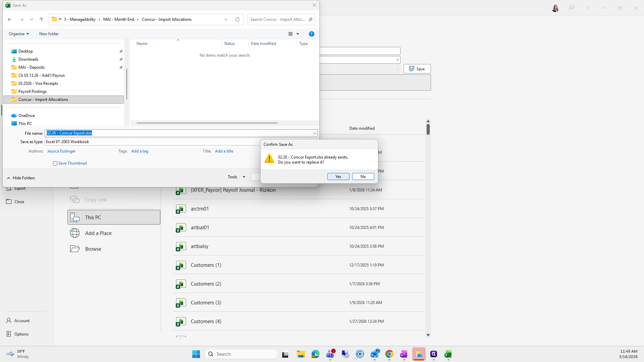
Task: Select OneDrive in the navigation pane
Action: click(26, 116)
